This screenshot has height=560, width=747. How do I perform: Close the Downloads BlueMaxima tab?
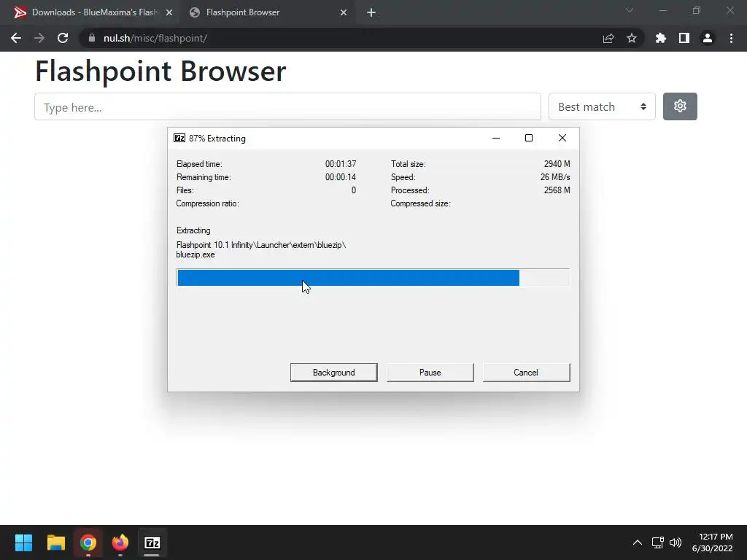point(169,13)
